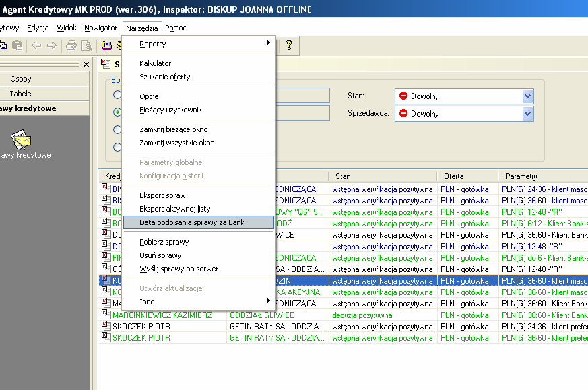Click the MARCINKIEWICZ KAZIMIERZ name cell
The image size is (588, 390).
click(x=162, y=315)
